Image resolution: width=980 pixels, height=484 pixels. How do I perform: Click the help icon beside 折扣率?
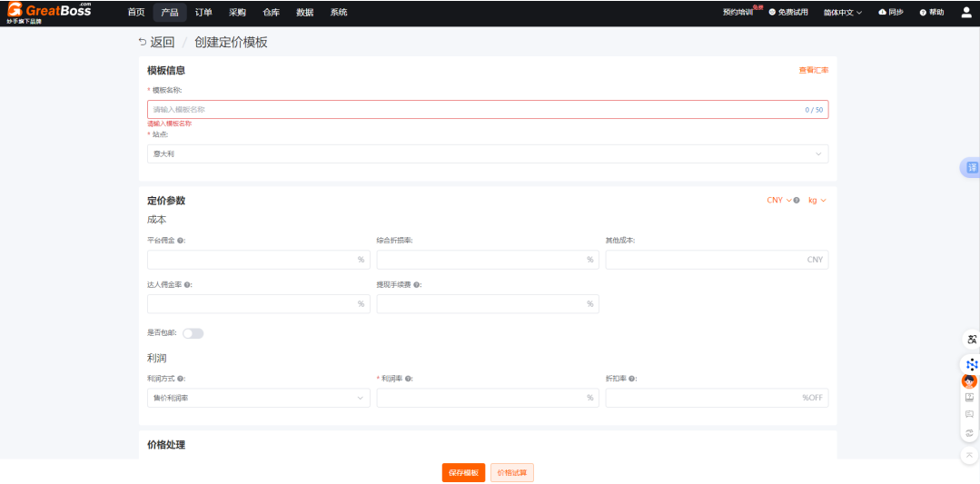(631, 378)
